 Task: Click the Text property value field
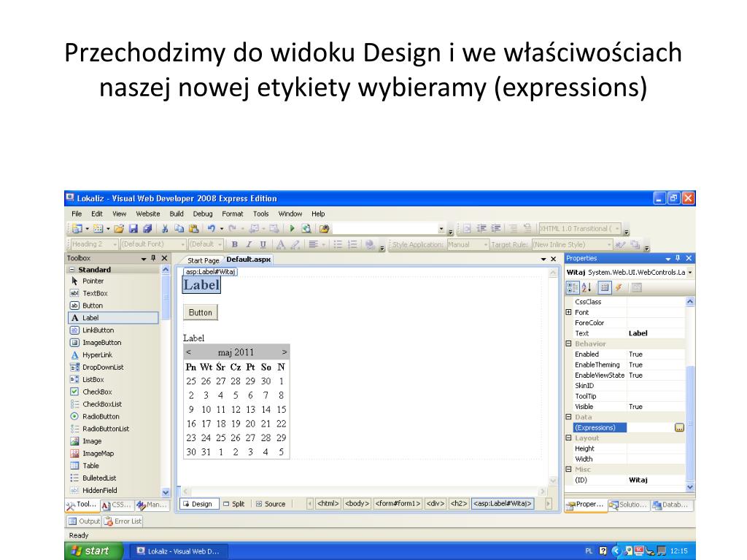[656, 333]
